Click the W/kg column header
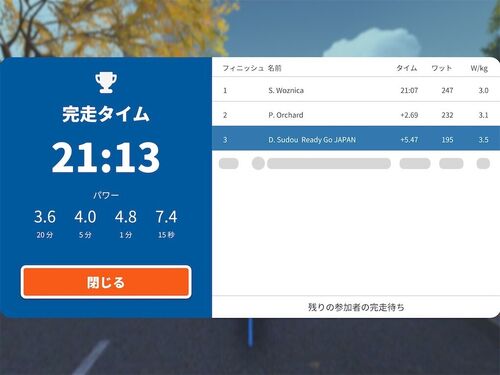 tap(479, 68)
